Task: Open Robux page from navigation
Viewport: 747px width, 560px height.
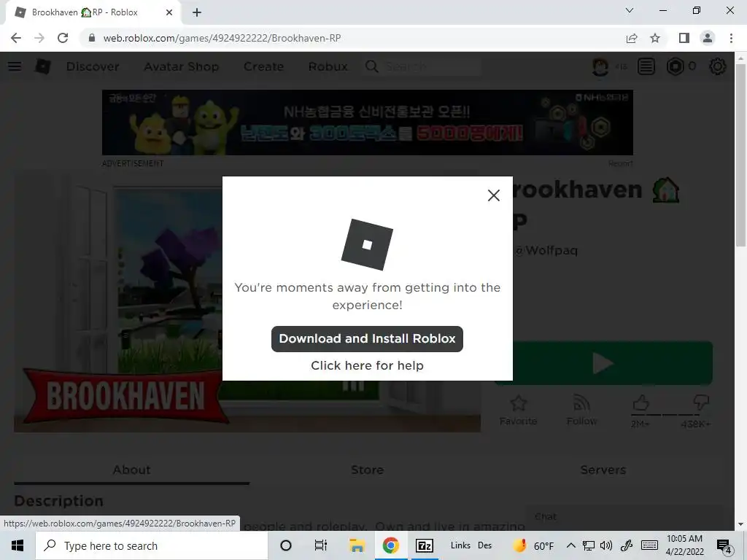Action: click(x=328, y=66)
